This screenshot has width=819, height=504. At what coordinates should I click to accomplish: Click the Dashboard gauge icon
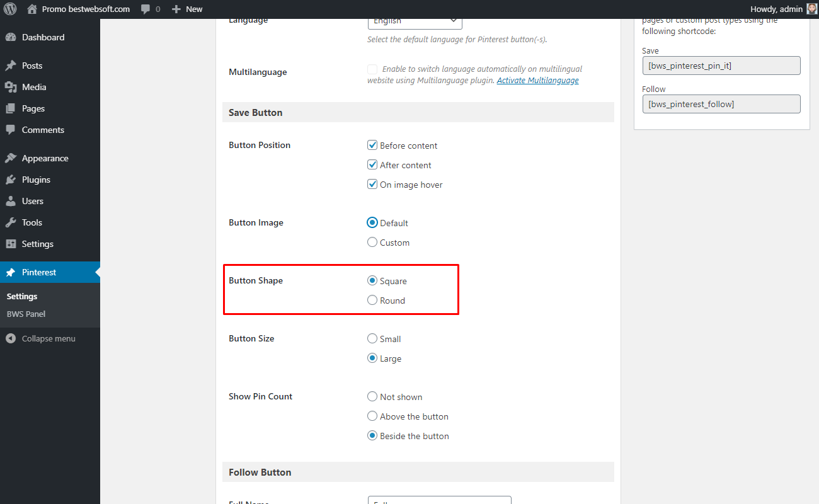pyautogui.click(x=11, y=37)
